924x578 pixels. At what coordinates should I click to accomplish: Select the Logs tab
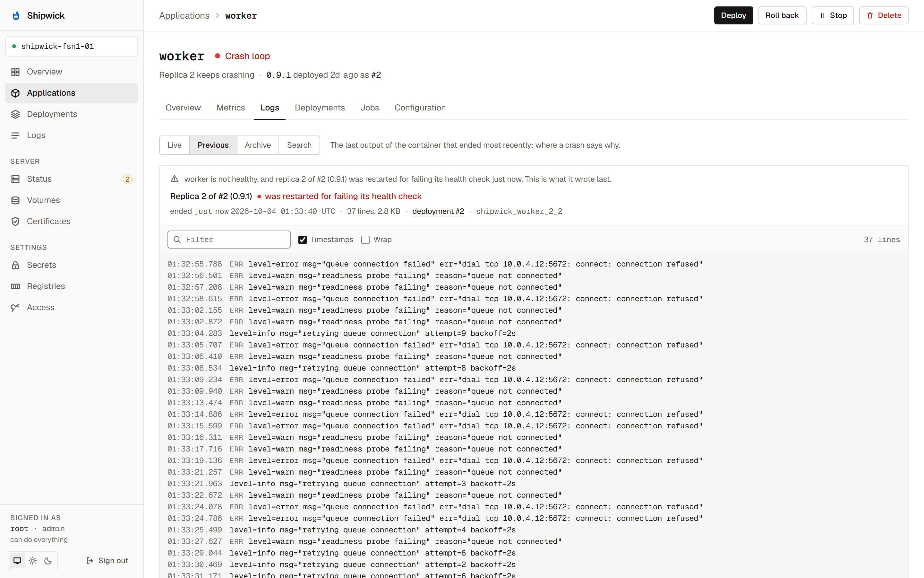(x=270, y=108)
